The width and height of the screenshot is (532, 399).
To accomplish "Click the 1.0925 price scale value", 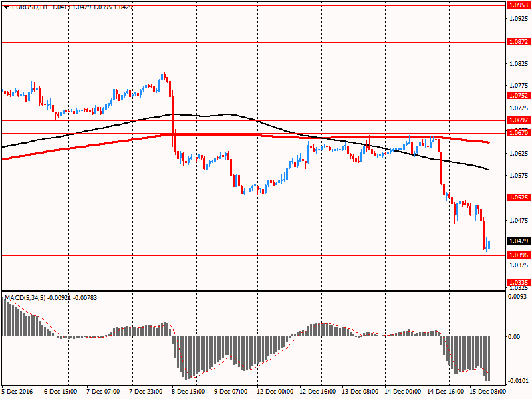I will coord(519,19).
